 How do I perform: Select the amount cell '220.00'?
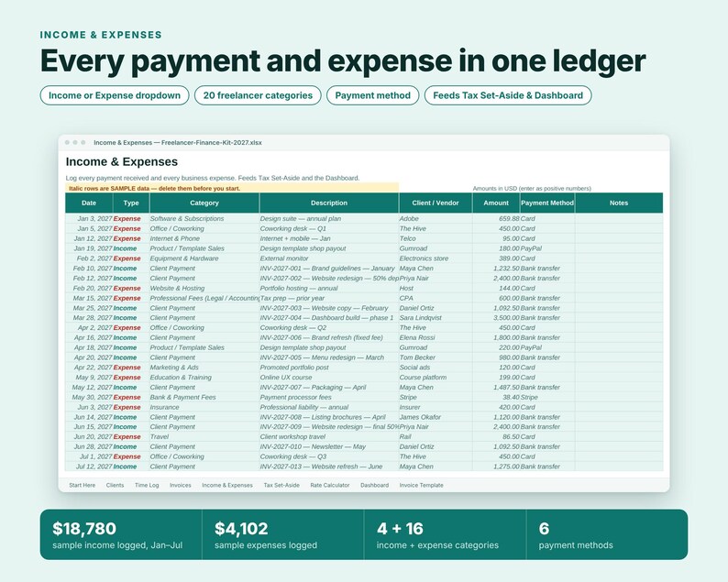[x=496, y=347]
